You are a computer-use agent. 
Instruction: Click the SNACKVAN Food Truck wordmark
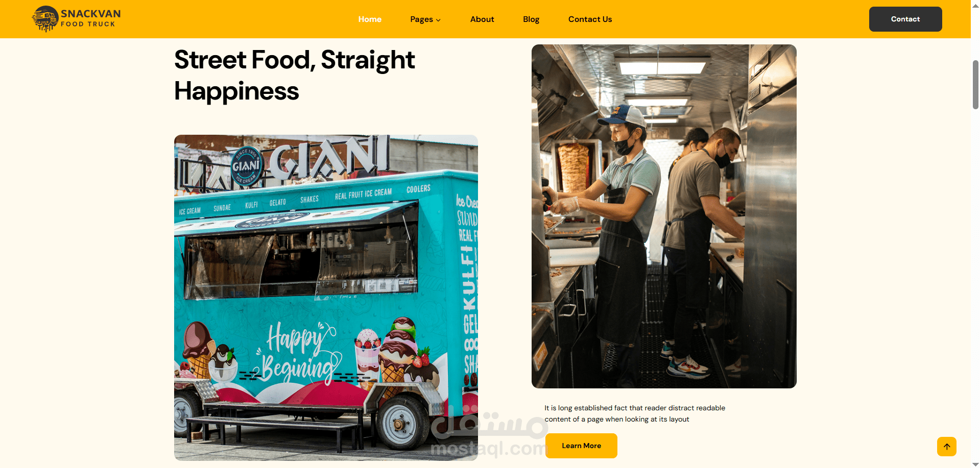coord(91,18)
